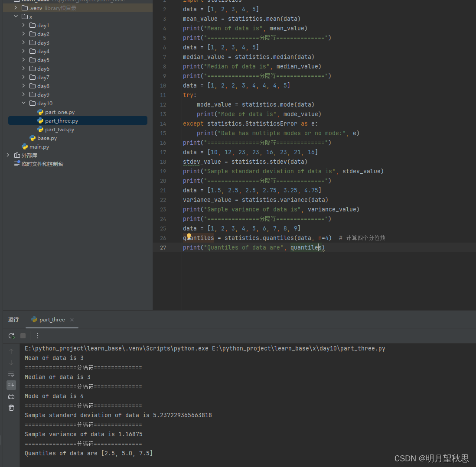Click the stdev_value variable on line 18
Screen dimensions: 476x467
[202, 162]
